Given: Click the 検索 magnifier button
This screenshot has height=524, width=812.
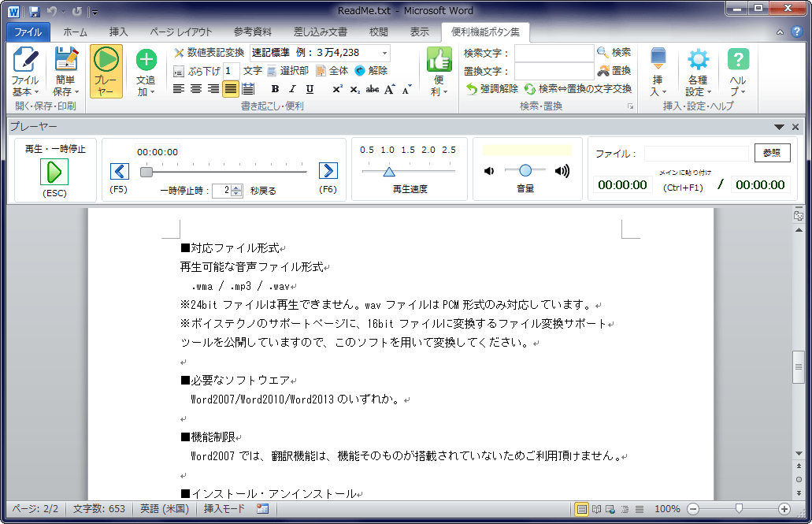Looking at the screenshot, I should 614,52.
